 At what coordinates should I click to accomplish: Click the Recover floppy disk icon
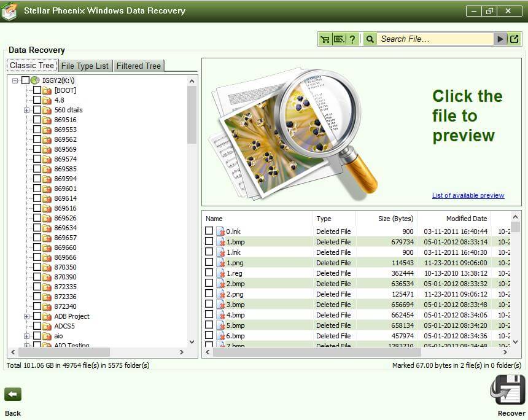coord(508,390)
